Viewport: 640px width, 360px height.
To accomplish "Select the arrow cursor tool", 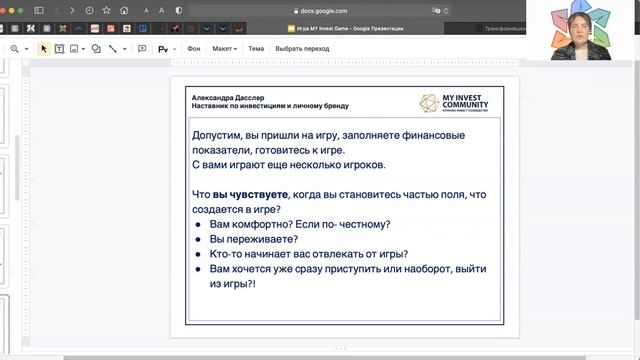I will click(x=44, y=49).
